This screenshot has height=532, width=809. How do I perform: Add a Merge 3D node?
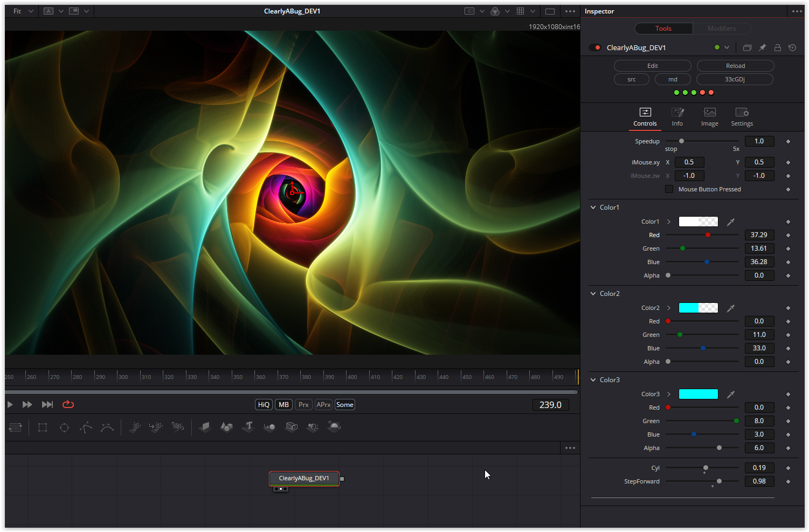[269, 427]
